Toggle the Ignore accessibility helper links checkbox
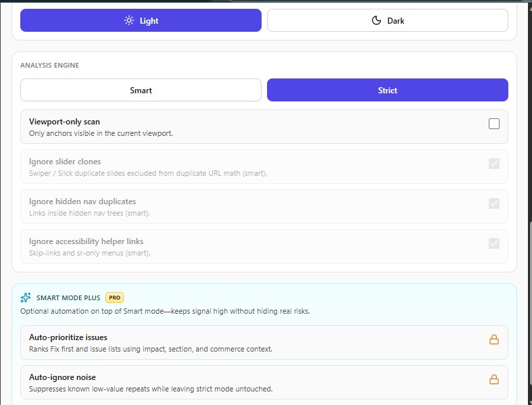Image resolution: width=532 pixels, height=405 pixels. coord(494,243)
